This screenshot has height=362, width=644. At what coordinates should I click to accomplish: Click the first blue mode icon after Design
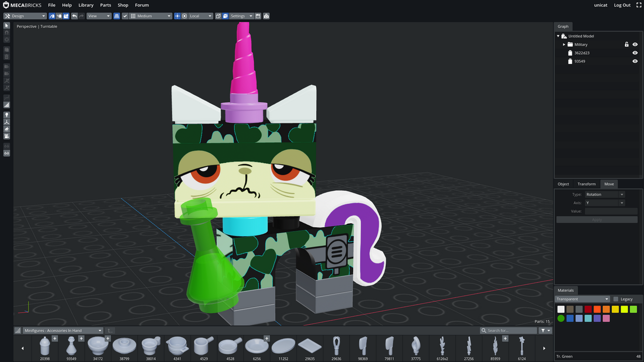(52, 16)
